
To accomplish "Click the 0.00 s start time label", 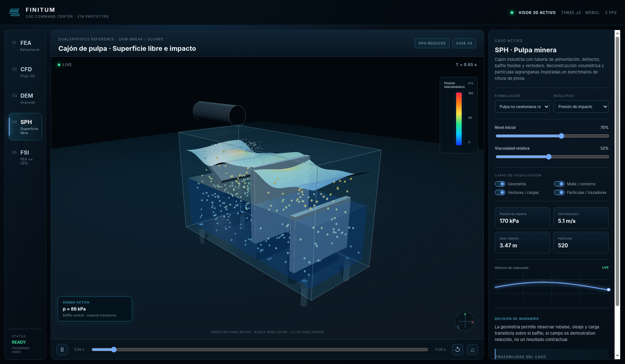I will pyautogui.click(x=79, y=350).
